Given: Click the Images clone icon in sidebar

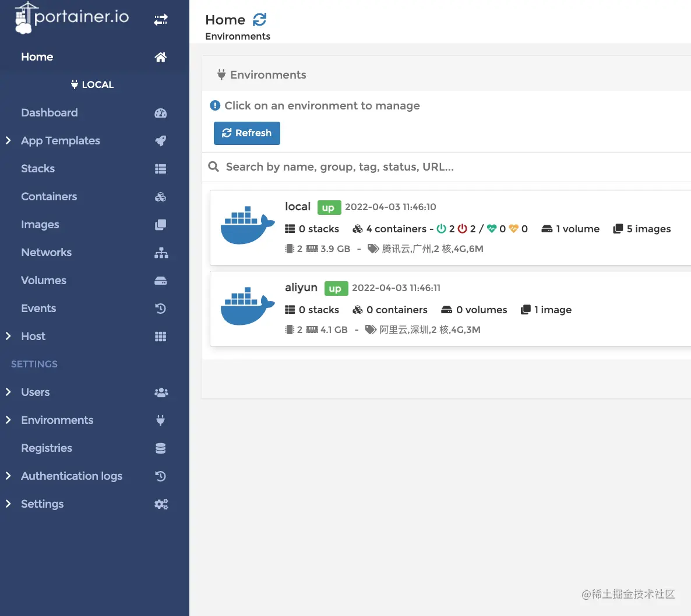Looking at the screenshot, I should 161,225.
